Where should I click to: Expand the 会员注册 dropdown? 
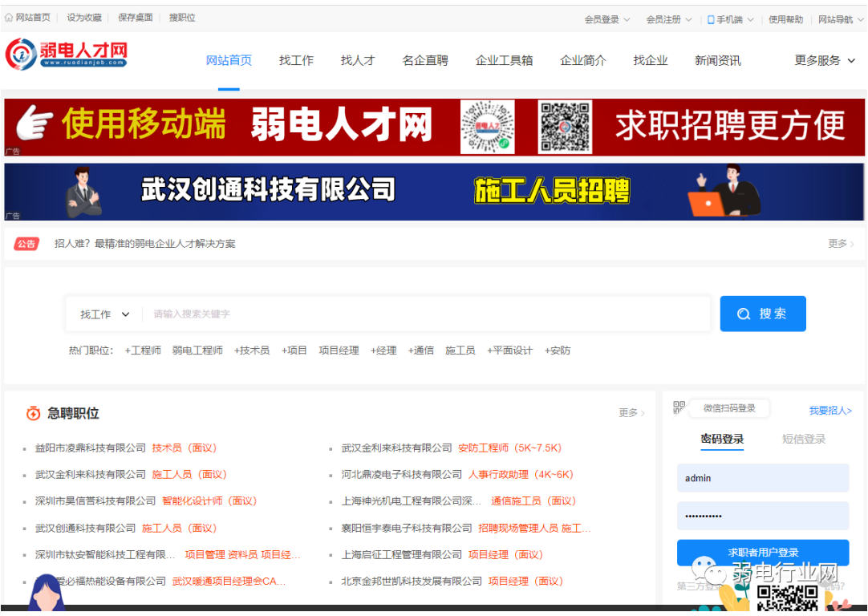669,19
